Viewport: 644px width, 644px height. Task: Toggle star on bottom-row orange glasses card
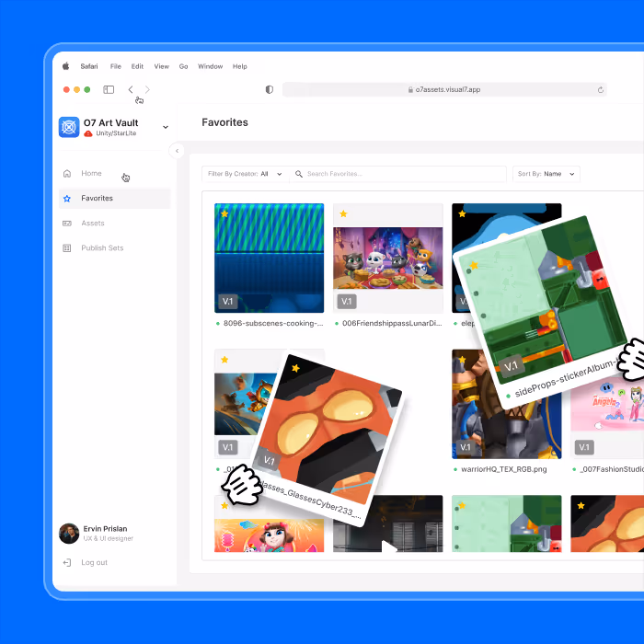point(581,506)
